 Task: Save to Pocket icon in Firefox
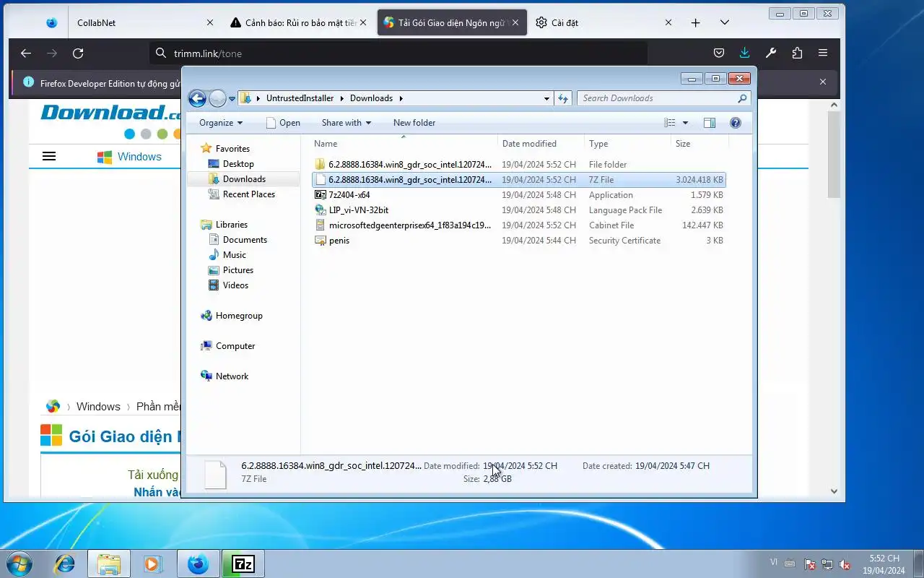point(719,53)
